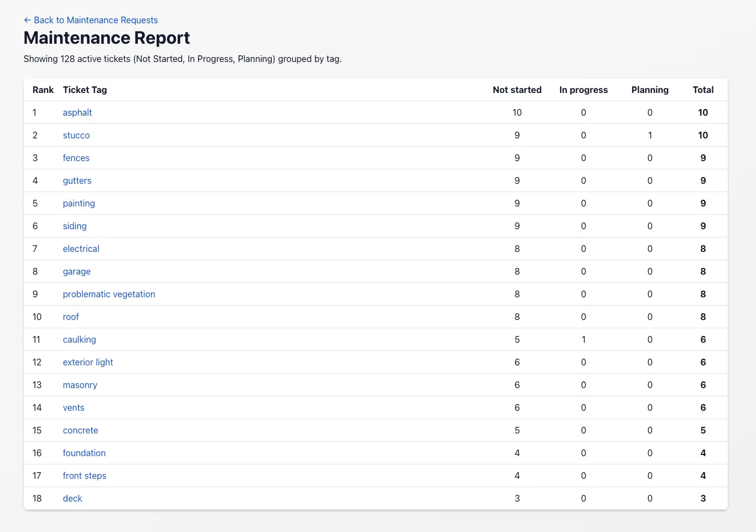
Task: Open the stucco tag link
Action: pos(76,135)
